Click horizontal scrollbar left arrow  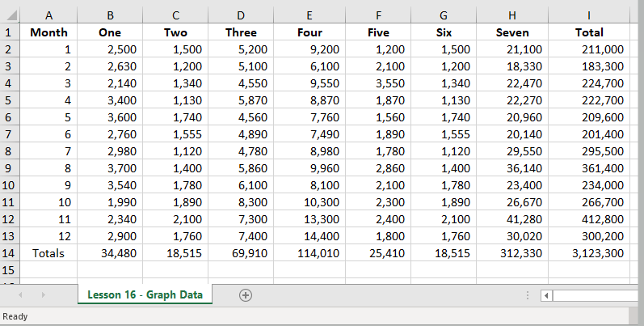click(x=546, y=295)
